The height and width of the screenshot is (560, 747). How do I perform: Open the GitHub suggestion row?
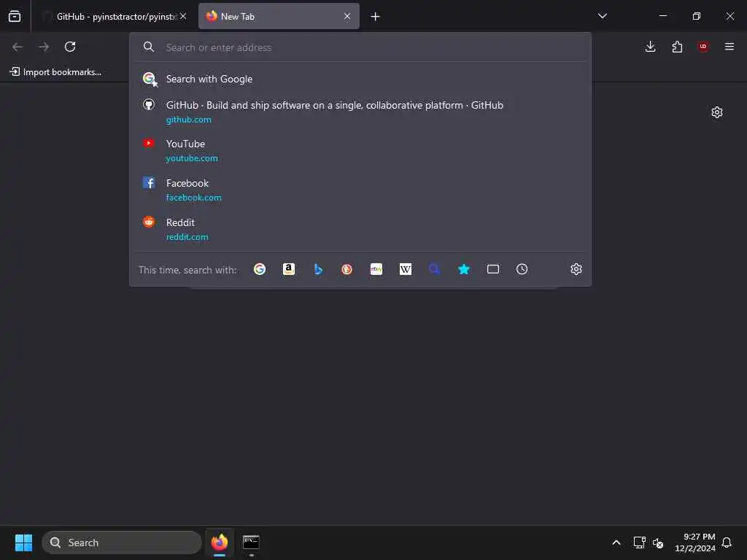360,112
